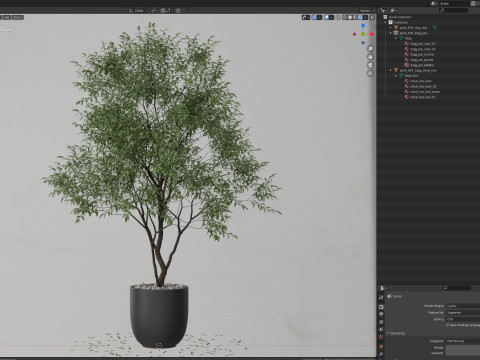Adjust the Render samples field
The width and height of the screenshot is (480, 360).
(x=463, y=348)
